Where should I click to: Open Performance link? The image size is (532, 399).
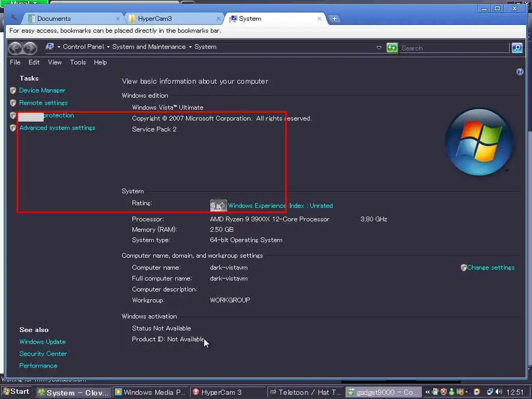pos(38,366)
